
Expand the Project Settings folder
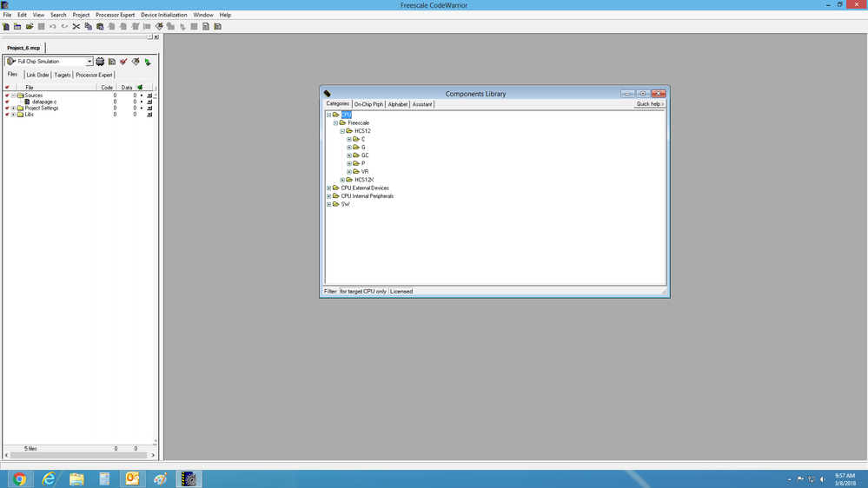pyautogui.click(x=13, y=109)
